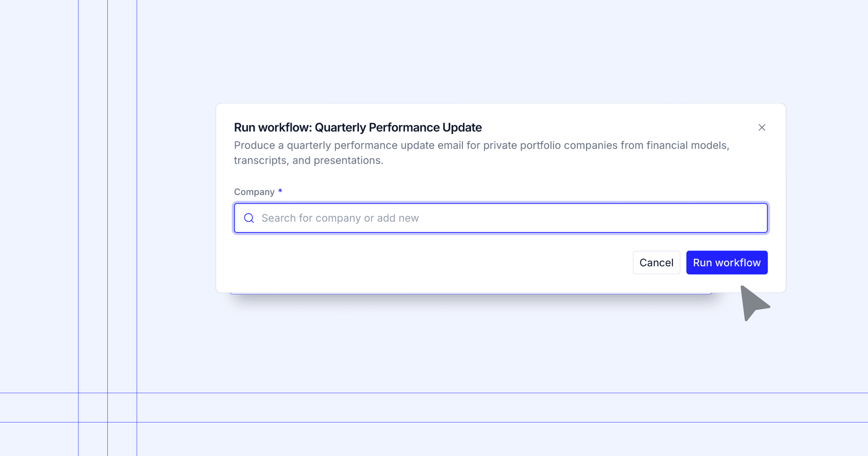Click the dialog title Quarterly Performance Update
The height and width of the screenshot is (456, 868).
(x=398, y=127)
